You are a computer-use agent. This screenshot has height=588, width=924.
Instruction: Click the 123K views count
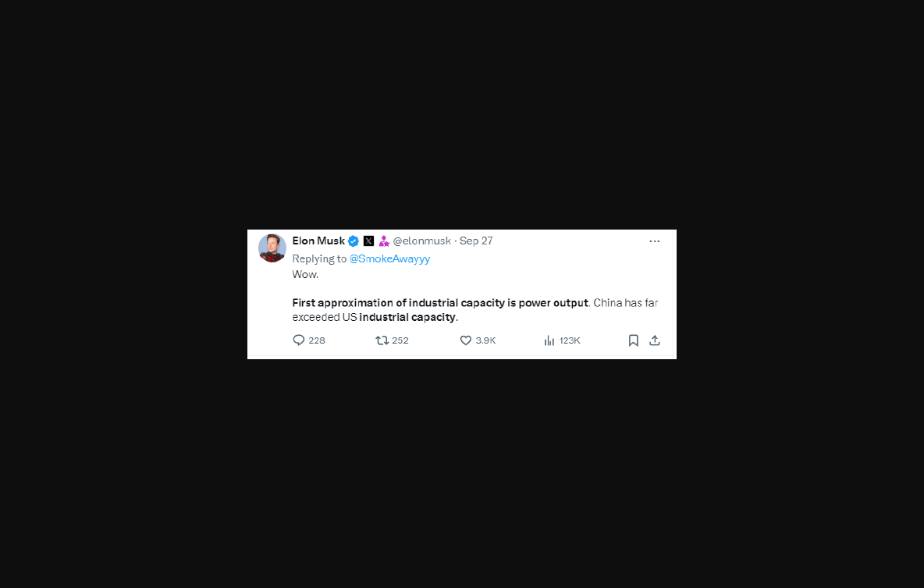[x=570, y=340]
